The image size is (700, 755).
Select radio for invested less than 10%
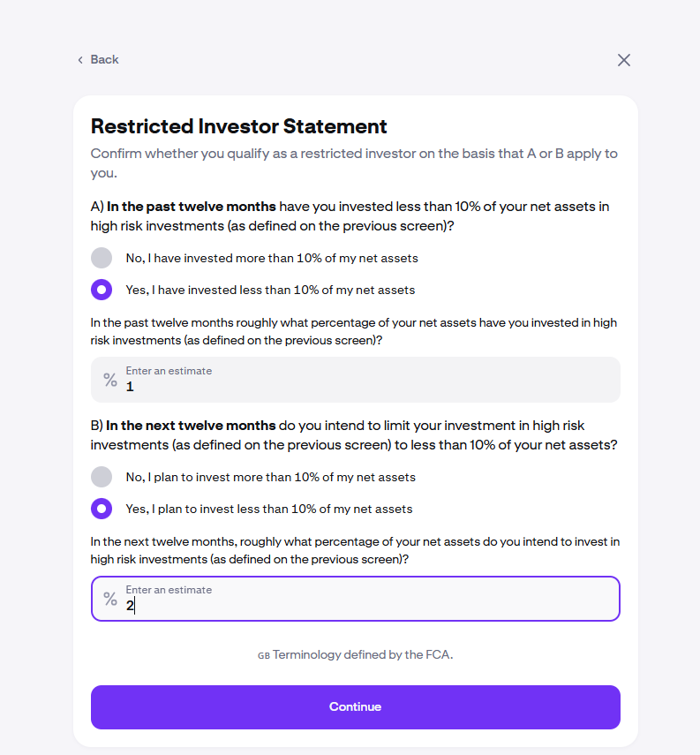pos(102,290)
